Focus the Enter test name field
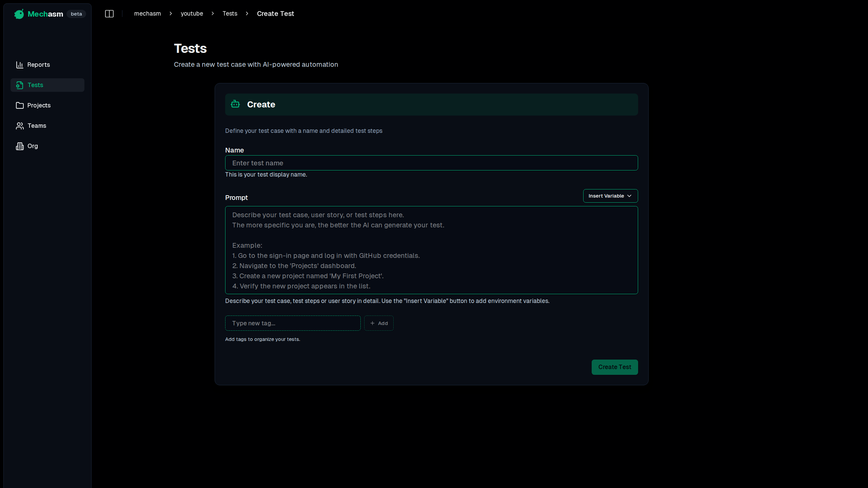The image size is (868, 488). click(431, 163)
